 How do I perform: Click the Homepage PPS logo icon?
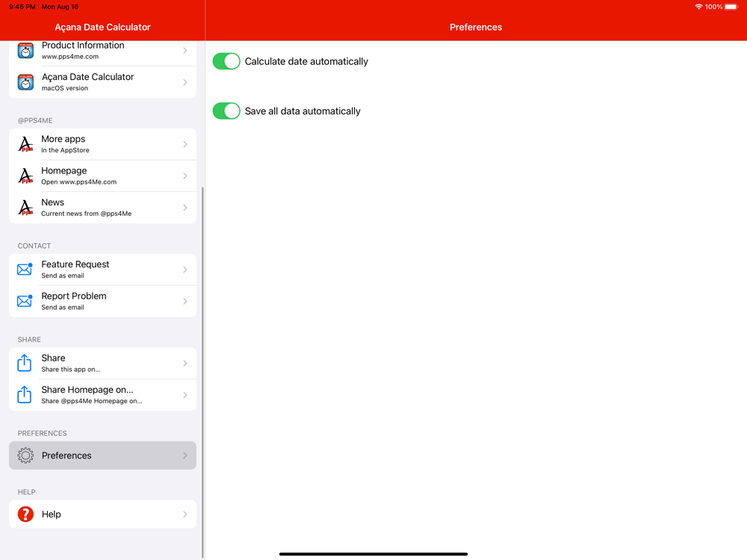point(25,175)
